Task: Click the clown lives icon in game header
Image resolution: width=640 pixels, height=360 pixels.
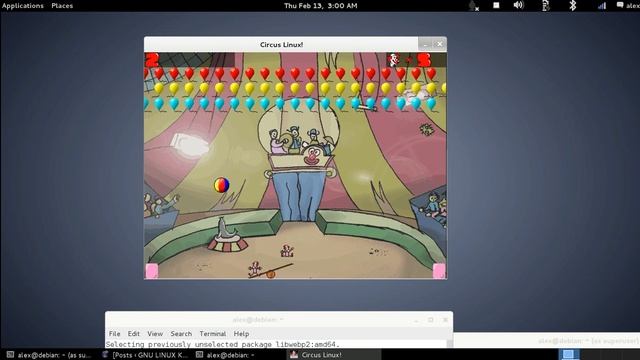Action: point(394,60)
